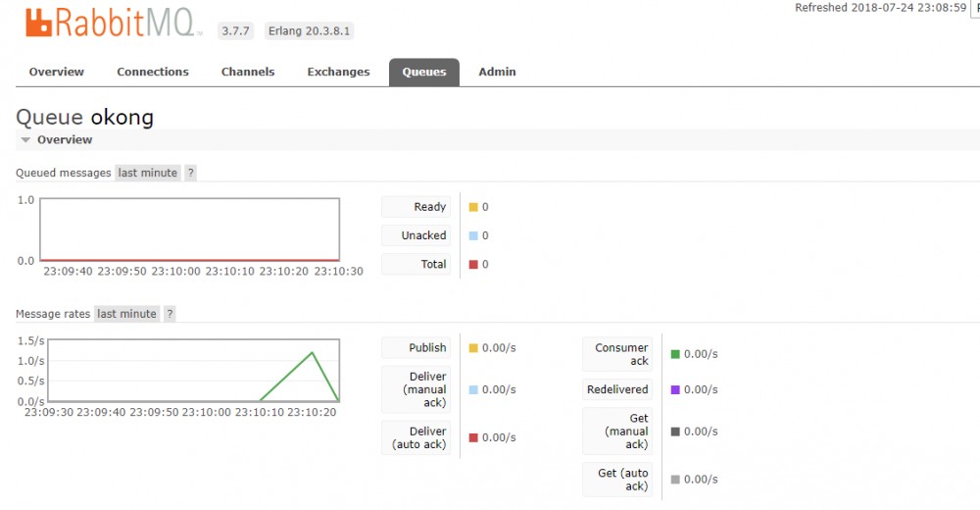This screenshot has width=980, height=510.
Task: Click the yellow Ready color swatch
Action: click(473, 207)
